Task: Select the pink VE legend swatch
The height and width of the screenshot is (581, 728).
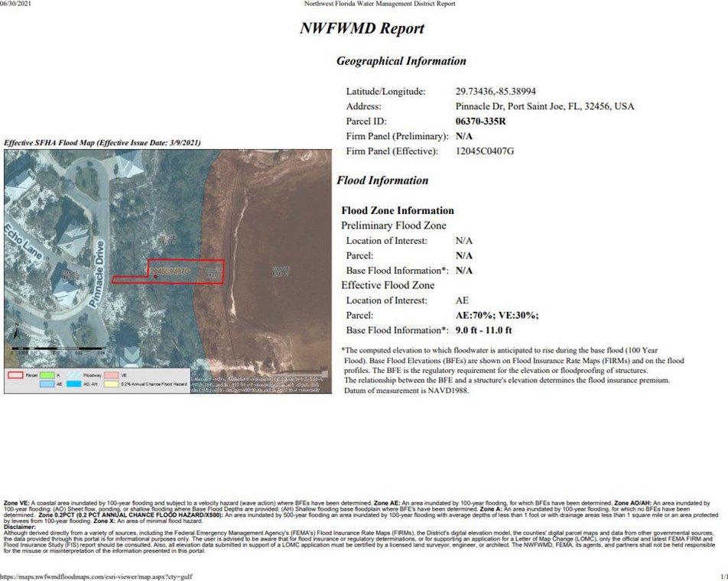Action: tap(112, 375)
